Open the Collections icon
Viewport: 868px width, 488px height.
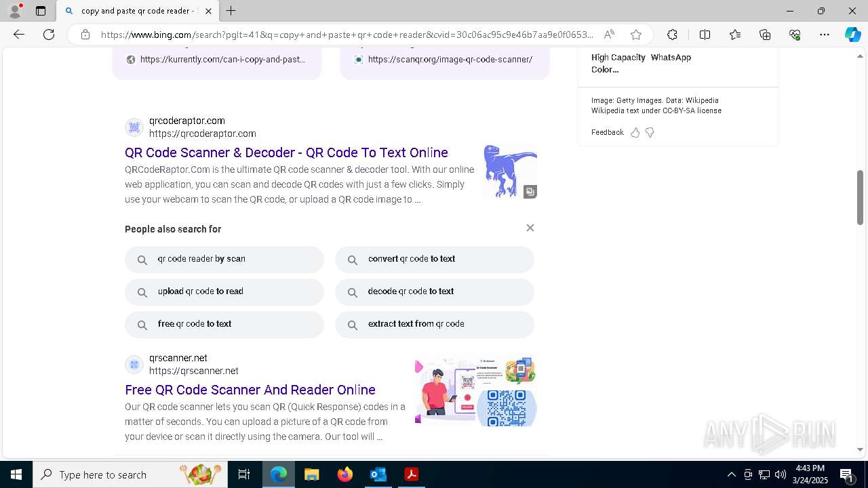765,35
